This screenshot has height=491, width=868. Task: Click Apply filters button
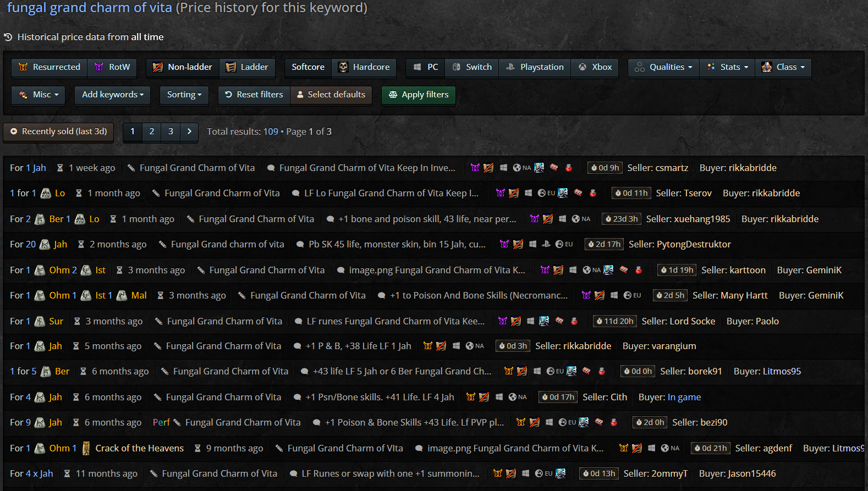pos(419,95)
